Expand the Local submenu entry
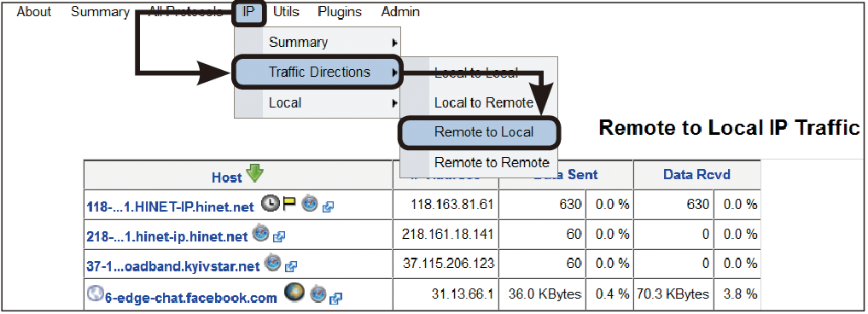The image size is (868, 314). coord(317,103)
